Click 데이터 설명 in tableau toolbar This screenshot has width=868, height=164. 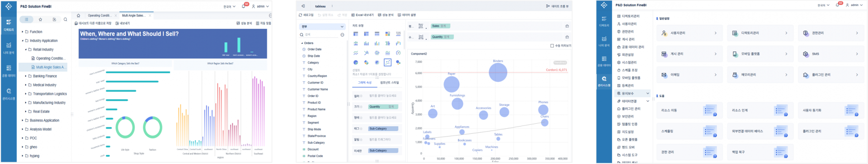pos(406,15)
